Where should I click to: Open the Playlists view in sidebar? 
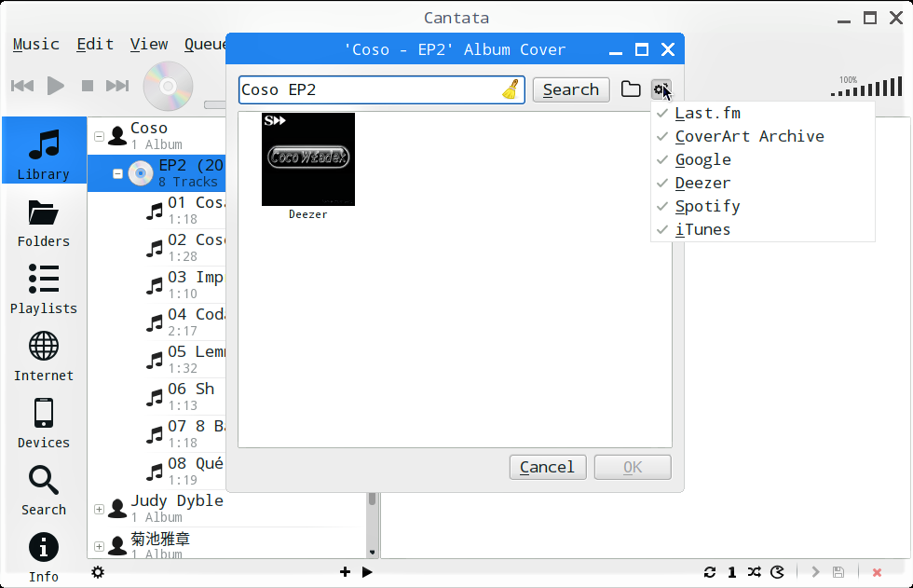[44, 290]
